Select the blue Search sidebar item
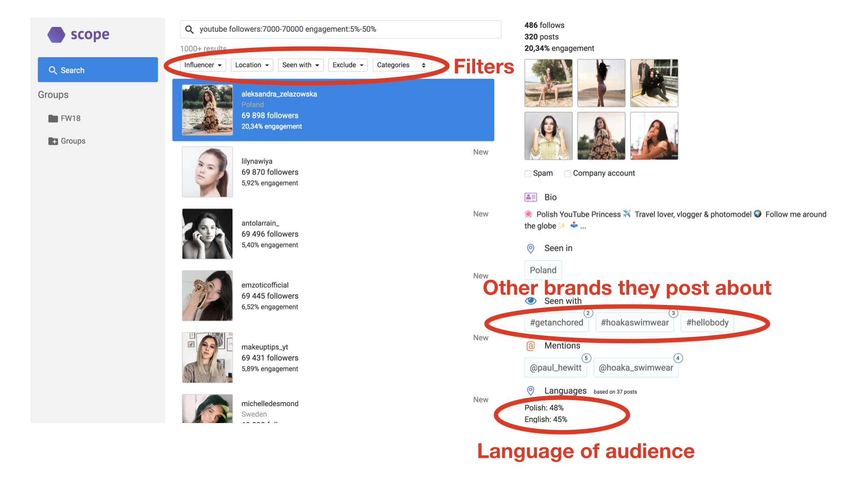This screenshot has height=485, width=868. (98, 70)
